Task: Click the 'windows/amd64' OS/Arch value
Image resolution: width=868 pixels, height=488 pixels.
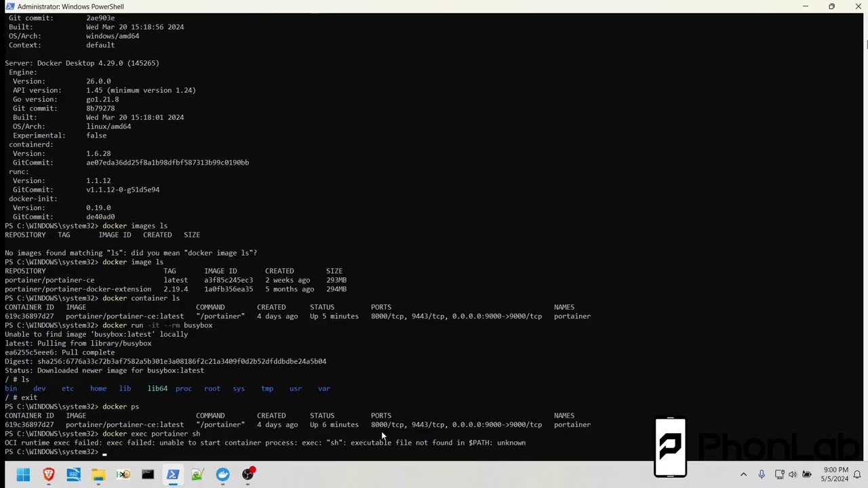Action: click(113, 36)
